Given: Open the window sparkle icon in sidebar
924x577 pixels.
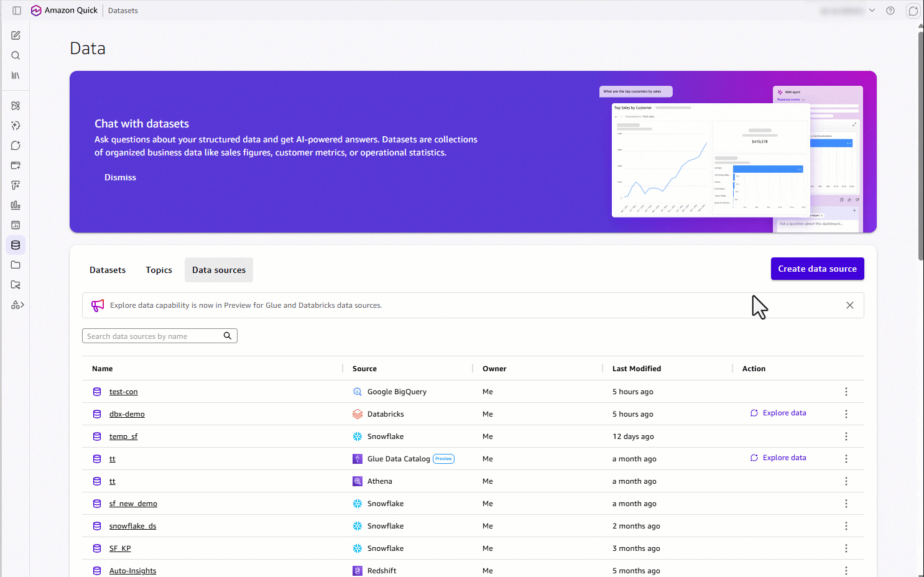Looking at the screenshot, I should pyautogui.click(x=16, y=165).
